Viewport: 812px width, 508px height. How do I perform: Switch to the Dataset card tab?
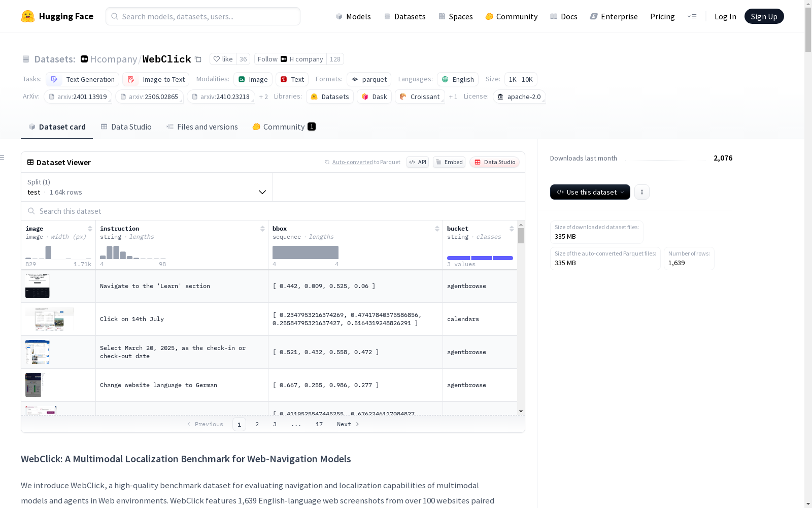[x=57, y=127]
